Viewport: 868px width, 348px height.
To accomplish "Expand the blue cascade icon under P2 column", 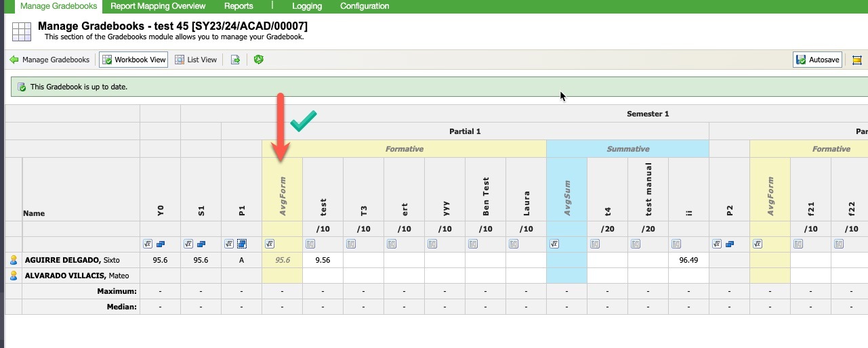I will pos(730,244).
